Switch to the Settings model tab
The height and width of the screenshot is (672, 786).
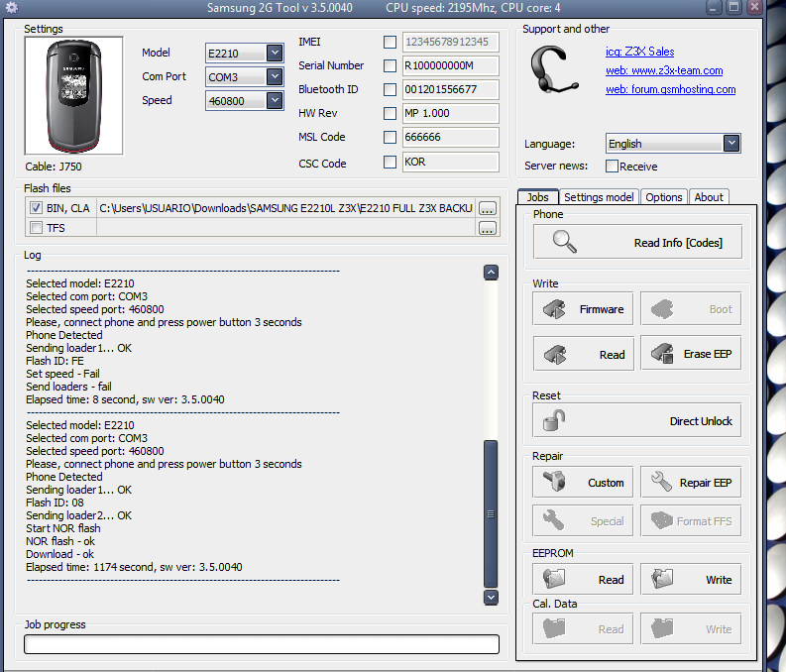tap(599, 197)
